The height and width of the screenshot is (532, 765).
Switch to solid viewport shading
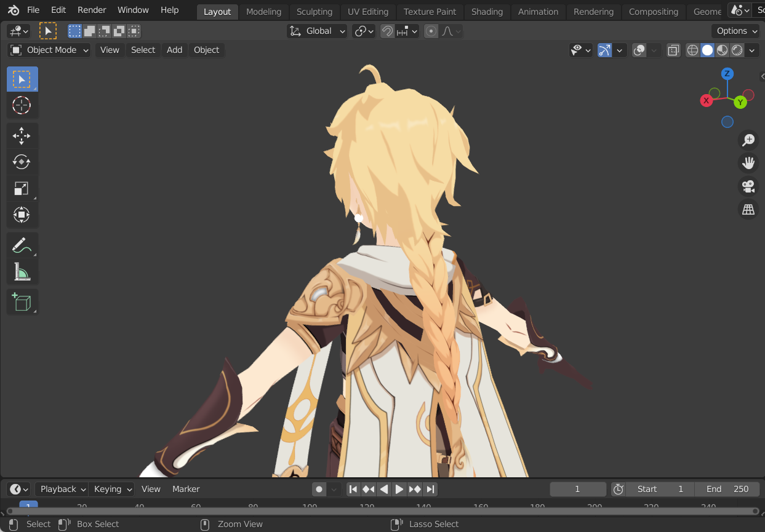click(x=708, y=50)
